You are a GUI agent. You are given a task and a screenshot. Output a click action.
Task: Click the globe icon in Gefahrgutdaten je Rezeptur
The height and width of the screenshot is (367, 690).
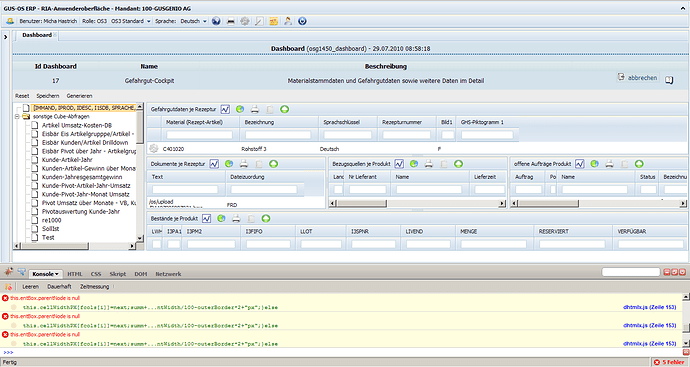[240, 109]
